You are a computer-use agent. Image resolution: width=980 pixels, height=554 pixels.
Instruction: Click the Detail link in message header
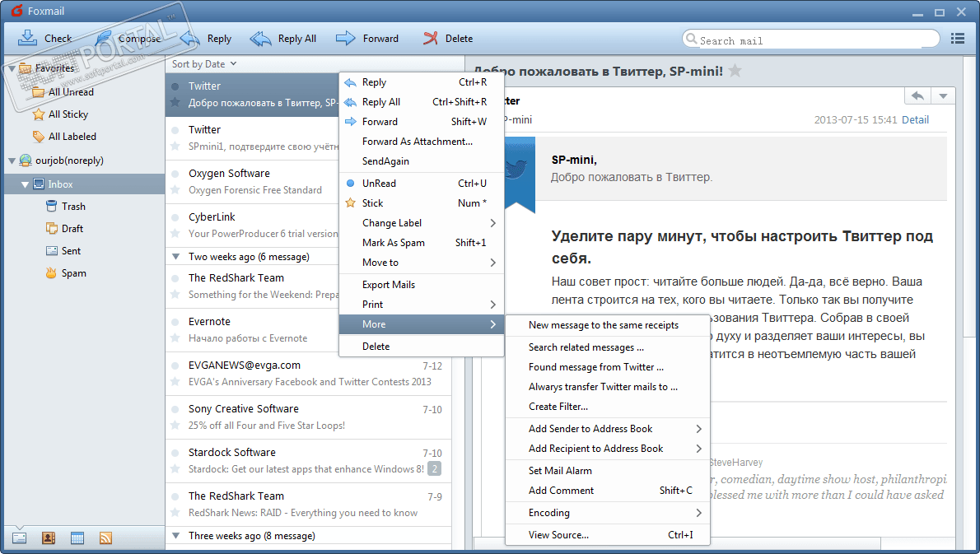[915, 120]
